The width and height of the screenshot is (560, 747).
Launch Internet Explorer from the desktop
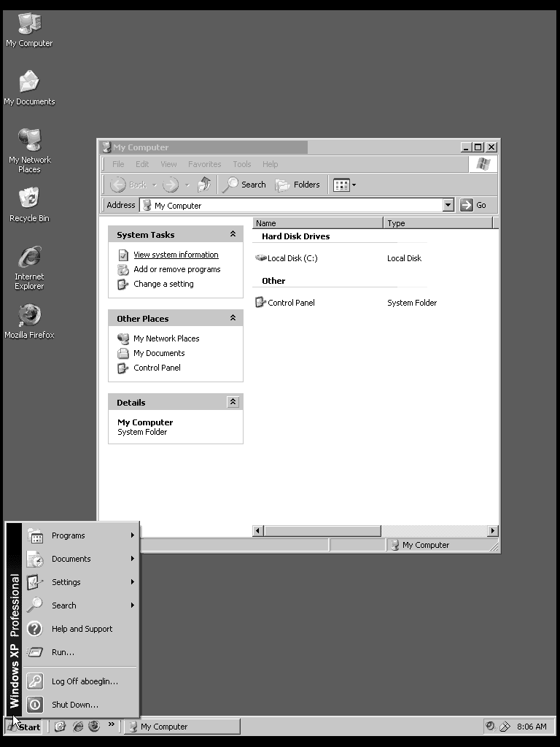point(29,268)
